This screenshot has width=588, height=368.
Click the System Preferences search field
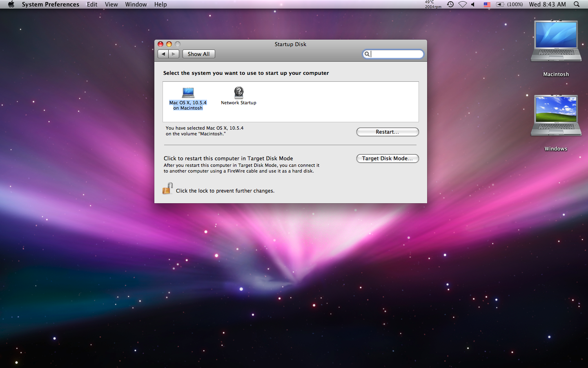coord(393,54)
